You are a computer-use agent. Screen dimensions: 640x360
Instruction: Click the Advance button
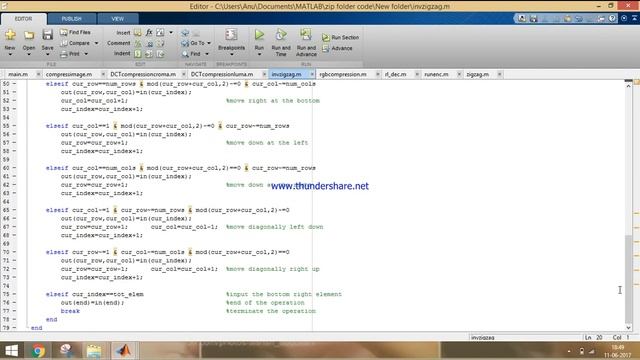tap(337, 48)
